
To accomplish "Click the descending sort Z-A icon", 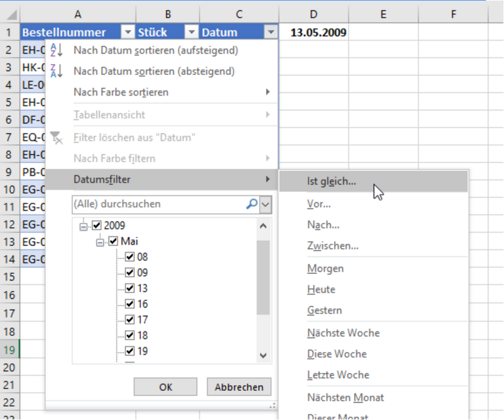I will pos(56,71).
